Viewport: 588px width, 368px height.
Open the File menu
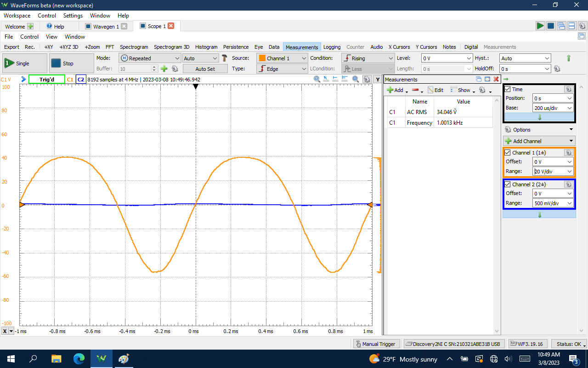tap(9, 36)
